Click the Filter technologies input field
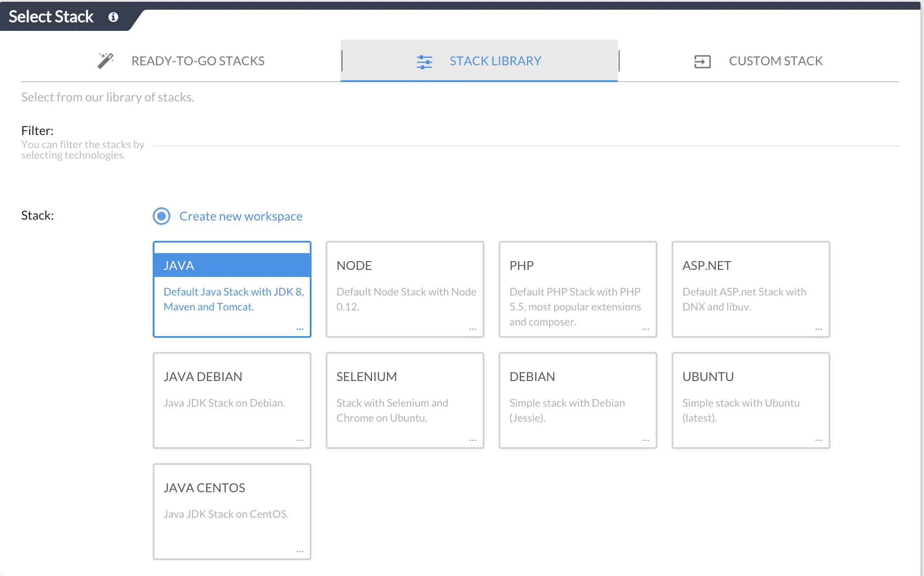This screenshot has width=924, height=576. (526, 137)
